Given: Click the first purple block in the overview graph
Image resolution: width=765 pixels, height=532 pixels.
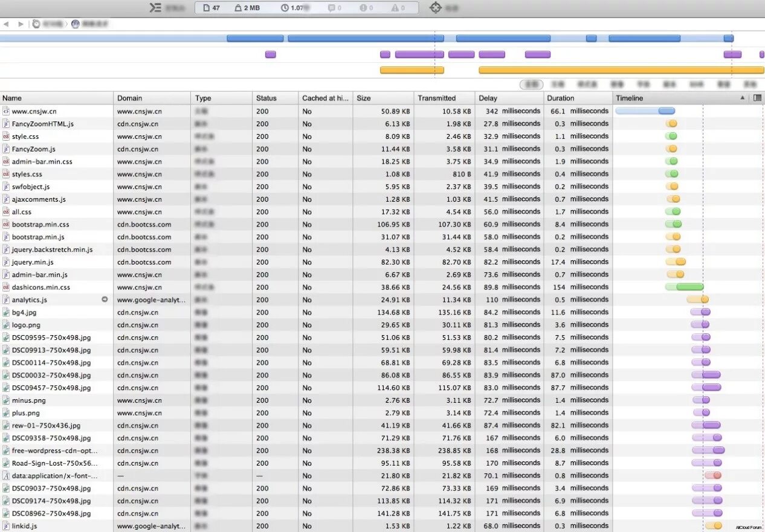Looking at the screenshot, I should pos(270,54).
